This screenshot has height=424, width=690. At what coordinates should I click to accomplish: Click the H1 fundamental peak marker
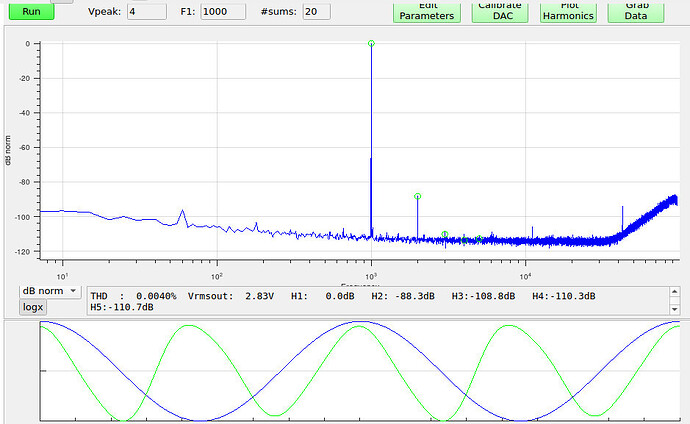(371, 43)
